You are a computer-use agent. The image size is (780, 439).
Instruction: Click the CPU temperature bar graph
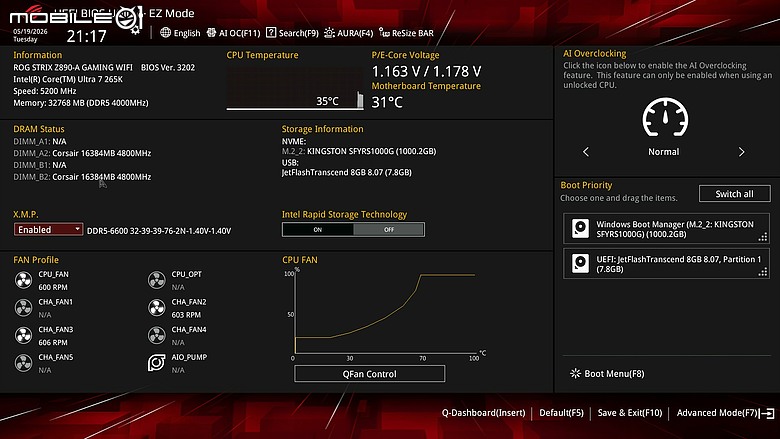click(x=295, y=88)
